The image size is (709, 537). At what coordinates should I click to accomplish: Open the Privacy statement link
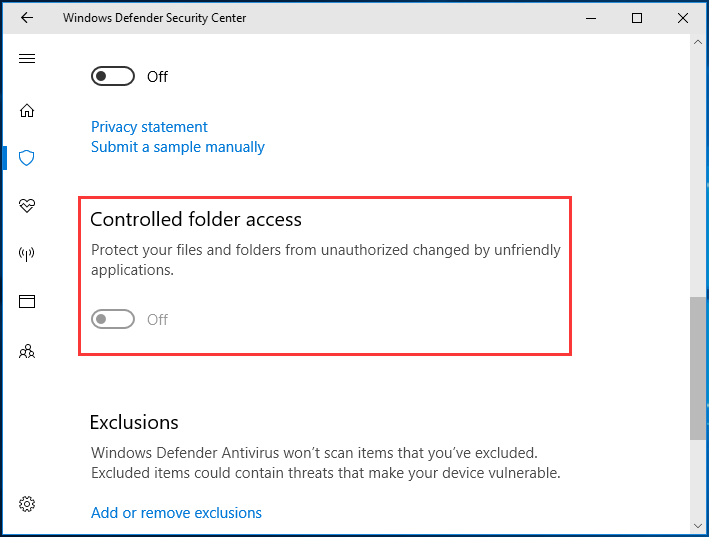pyautogui.click(x=149, y=127)
